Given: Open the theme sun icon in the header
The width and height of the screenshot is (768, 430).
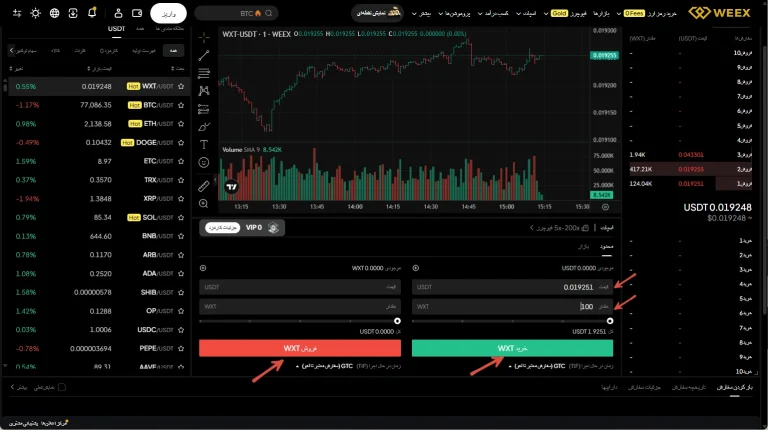Looking at the screenshot, I should 35,13.
